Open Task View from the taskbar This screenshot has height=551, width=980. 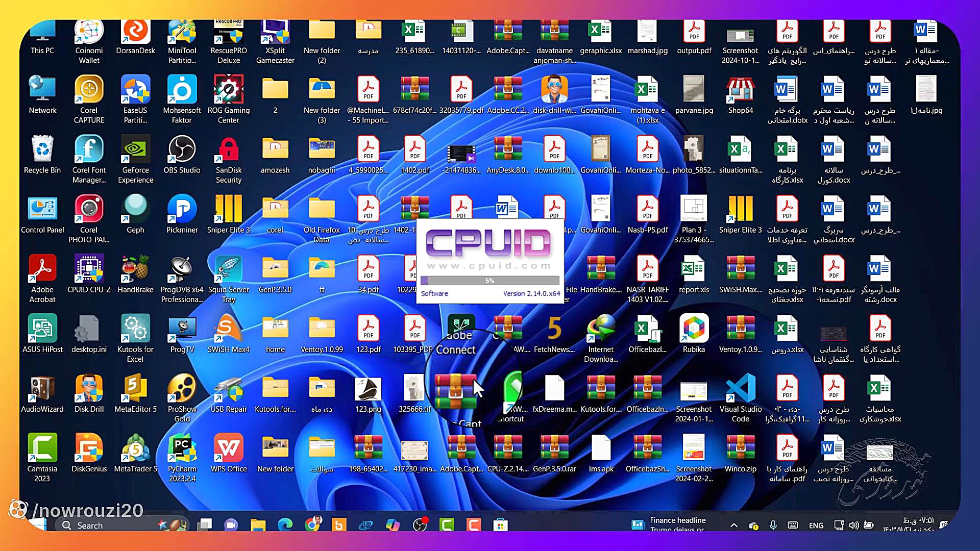point(206,525)
